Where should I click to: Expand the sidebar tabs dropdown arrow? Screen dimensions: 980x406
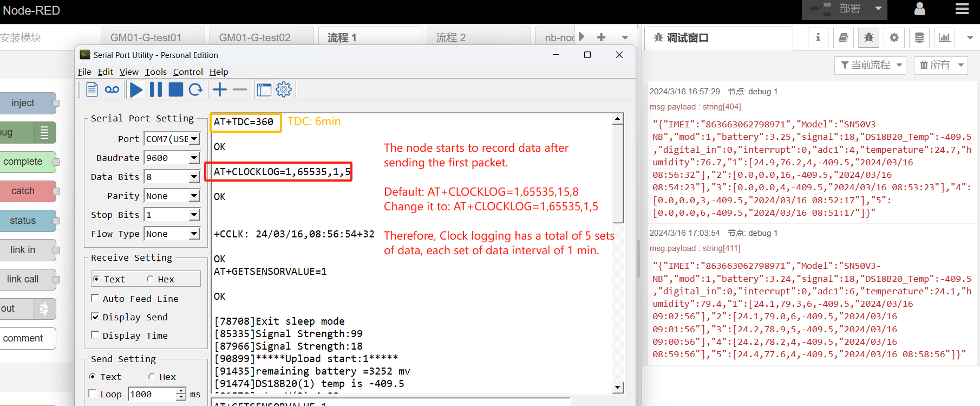coord(970,37)
